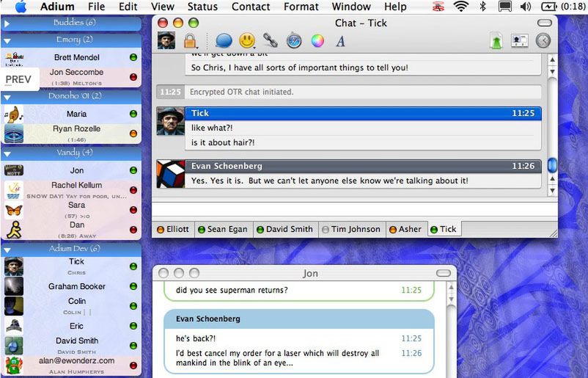Collapse the Adium Dev (6) group
This screenshot has width=588, height=378.
[7, 250]
